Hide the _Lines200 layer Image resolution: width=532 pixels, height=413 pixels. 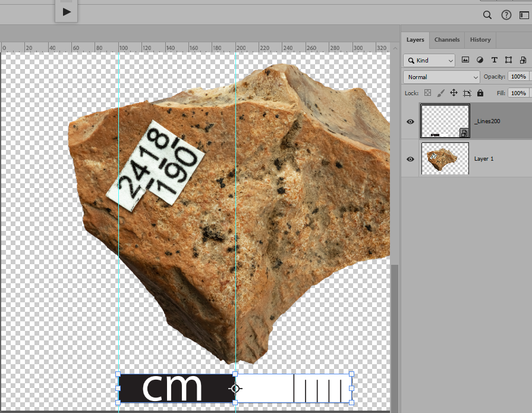[410, 121]
